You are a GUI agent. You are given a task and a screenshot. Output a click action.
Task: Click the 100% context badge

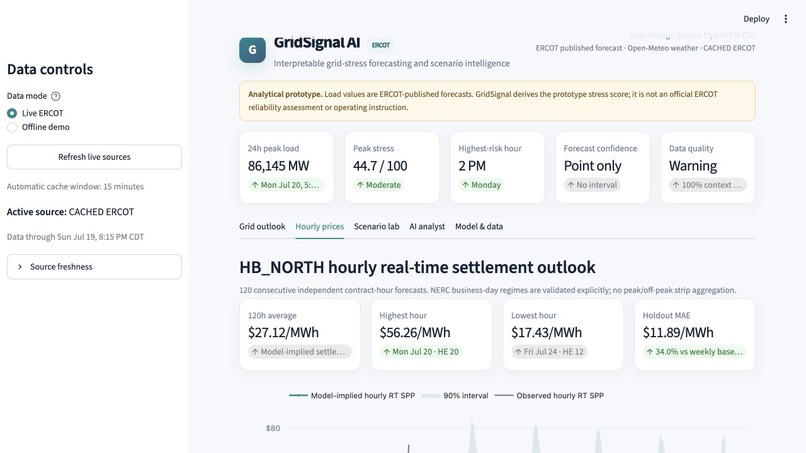[707, 185]
